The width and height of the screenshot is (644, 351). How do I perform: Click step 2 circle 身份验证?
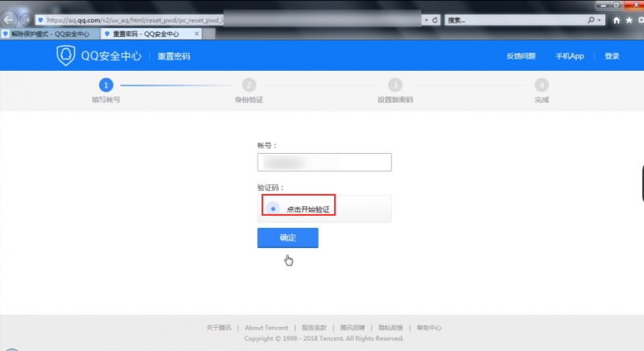[x=249, y=85]
